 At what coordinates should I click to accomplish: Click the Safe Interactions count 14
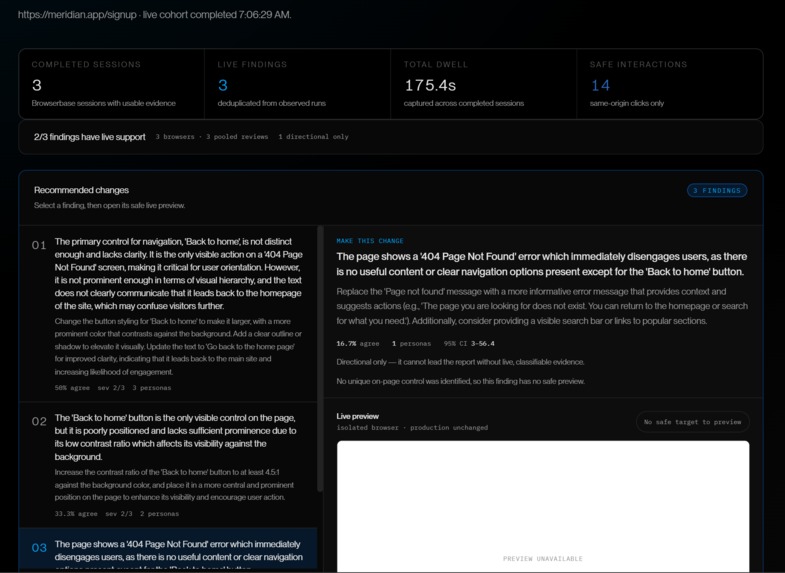click(600, 86)
